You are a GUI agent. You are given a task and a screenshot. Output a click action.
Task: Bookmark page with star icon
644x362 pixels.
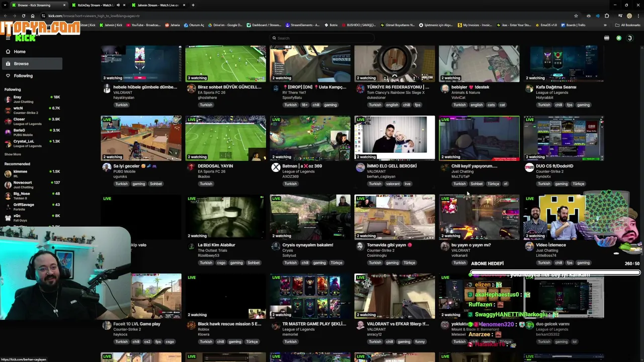tap(576, 16)
